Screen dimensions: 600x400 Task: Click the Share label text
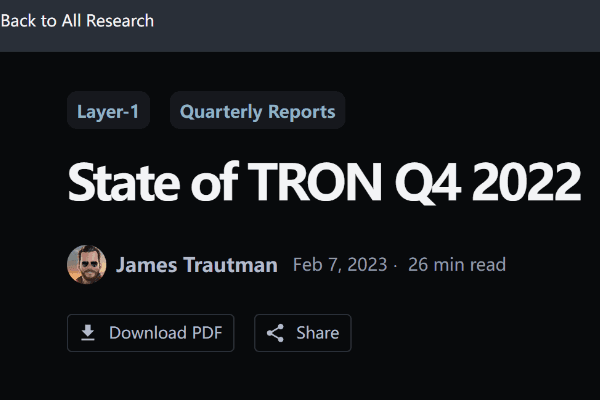click(x=317, y=333)
